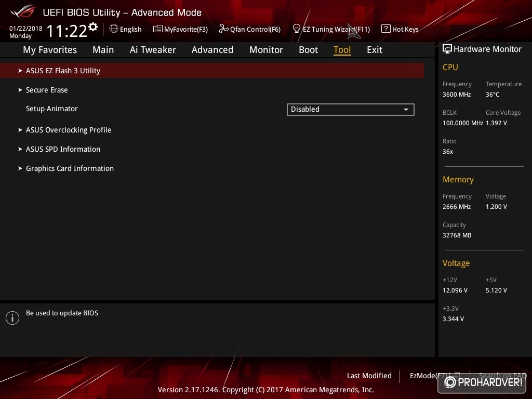Click the globe language icon

click(x=114, y=29)
